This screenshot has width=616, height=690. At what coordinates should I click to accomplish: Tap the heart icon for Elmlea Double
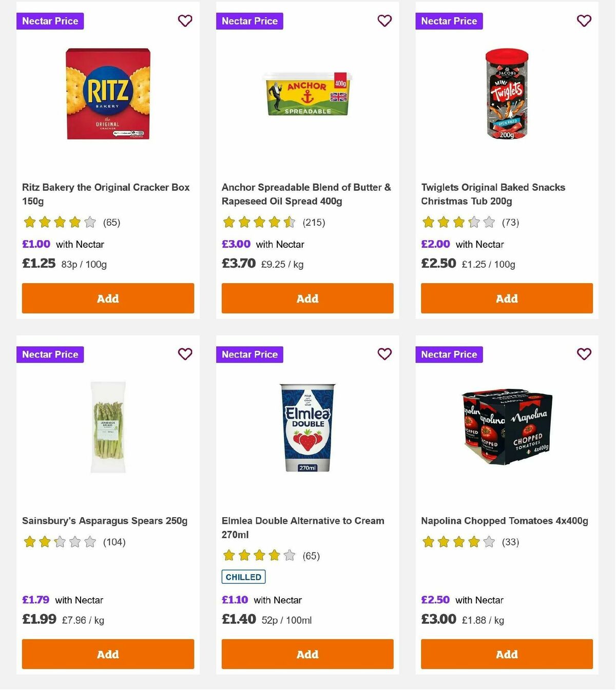click(384, 354)
